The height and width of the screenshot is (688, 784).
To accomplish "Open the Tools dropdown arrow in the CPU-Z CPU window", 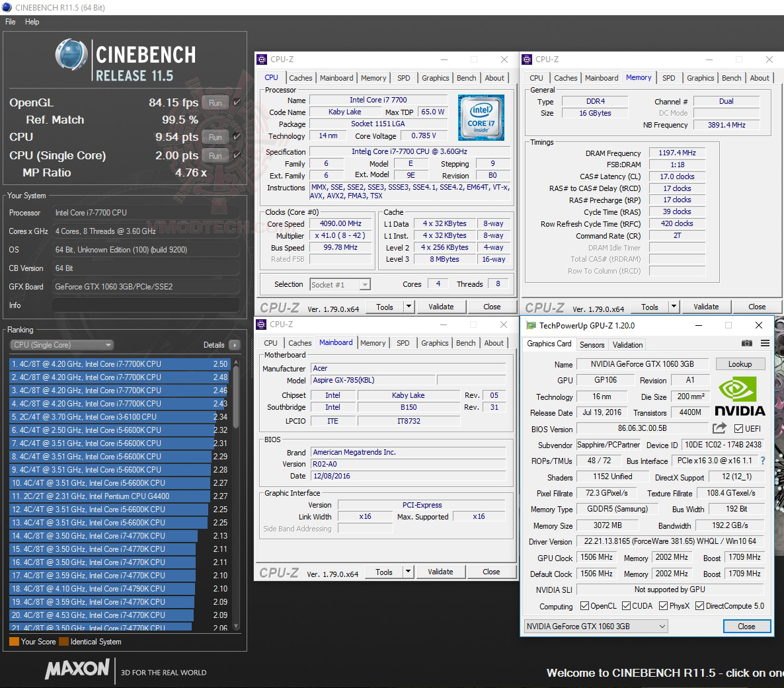I will [x=409, y=307].
